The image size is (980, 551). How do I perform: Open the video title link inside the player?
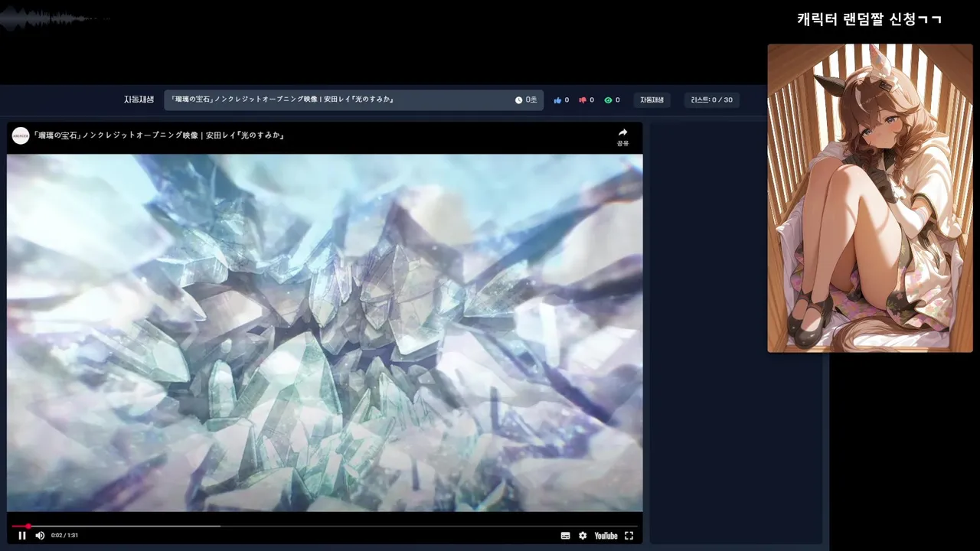pyautogui.click(x=158, y=135)
